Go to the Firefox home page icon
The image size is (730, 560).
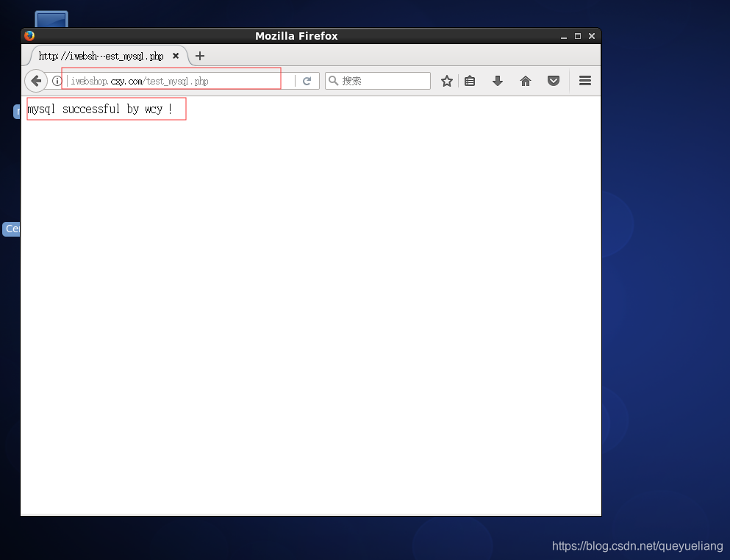[x=526, y=81]
